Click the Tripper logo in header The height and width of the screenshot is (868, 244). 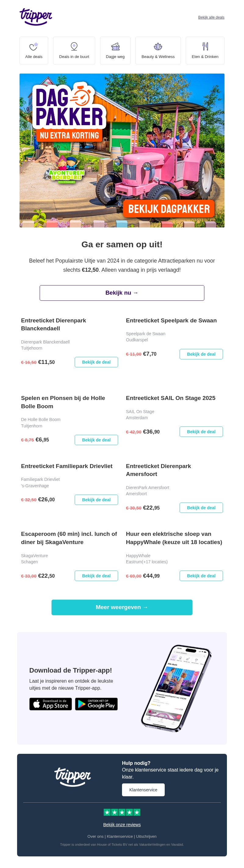[x=36, y=16]
